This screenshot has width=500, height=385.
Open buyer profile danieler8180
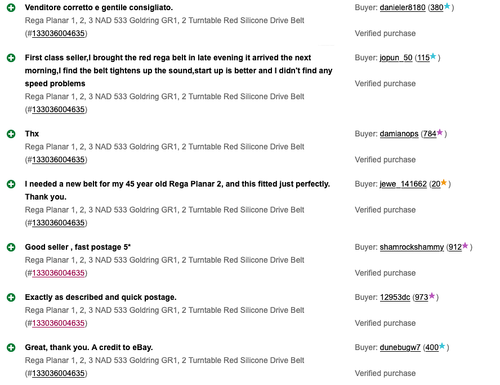click(x=402, y=7)
